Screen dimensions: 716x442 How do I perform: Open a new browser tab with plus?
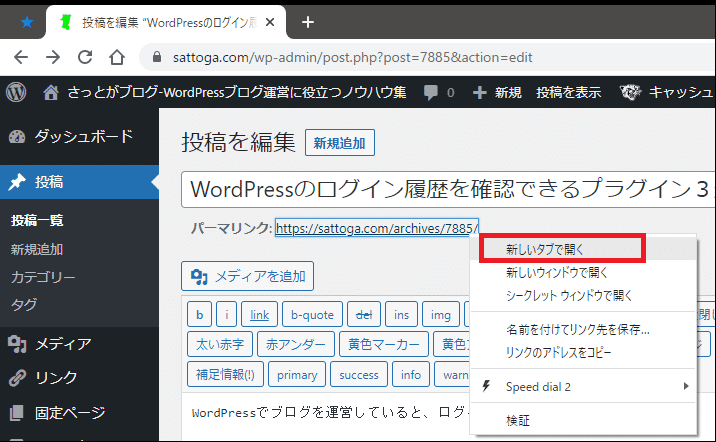(x=308, y=22)
